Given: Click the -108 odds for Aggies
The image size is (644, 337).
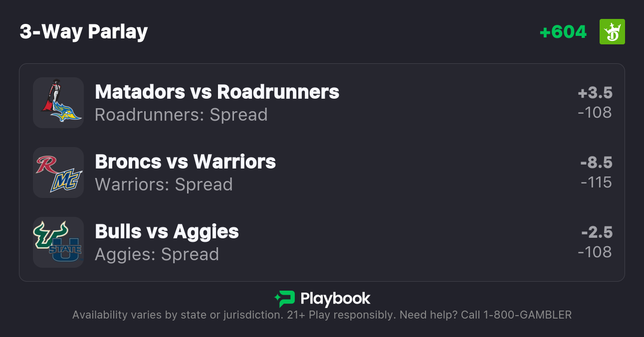Looking at the screenshot, I should click(595, 252).
